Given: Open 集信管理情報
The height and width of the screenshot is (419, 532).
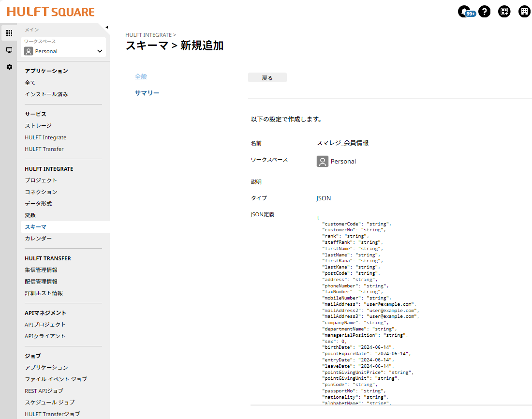Looking at the screenshot, I should pyautogui.click(x=41, y=270).
